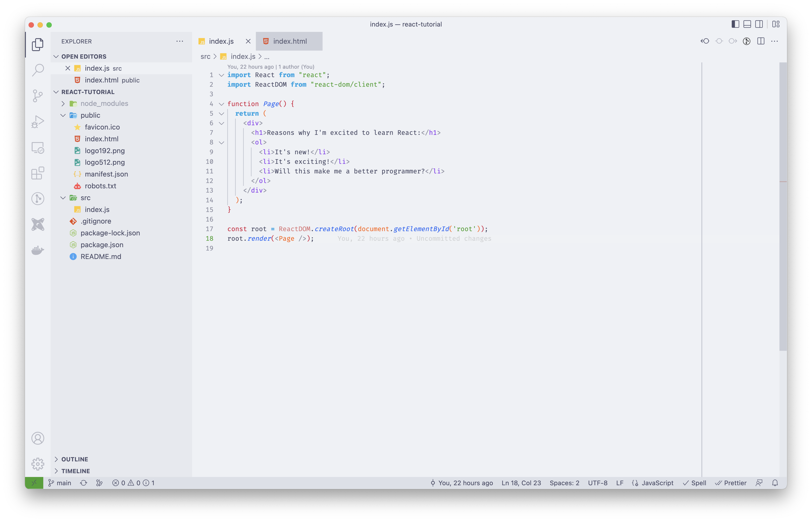Click the Docker icon in activity bar
812x522 pixels.
38,251
